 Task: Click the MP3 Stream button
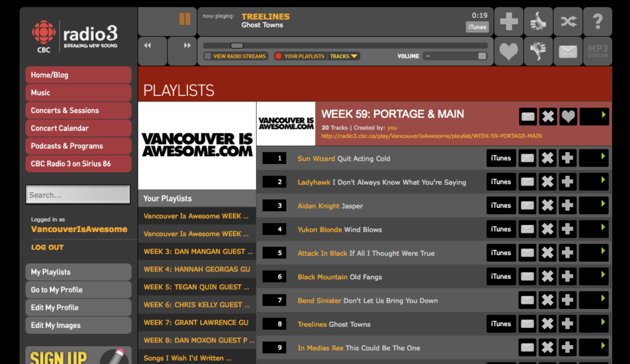pos(598,51)
